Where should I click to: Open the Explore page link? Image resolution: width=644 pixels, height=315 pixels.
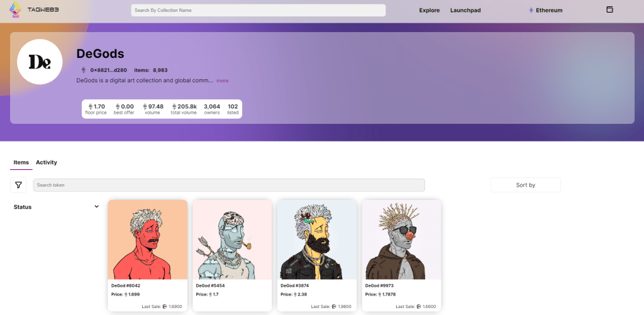(430, 10)
